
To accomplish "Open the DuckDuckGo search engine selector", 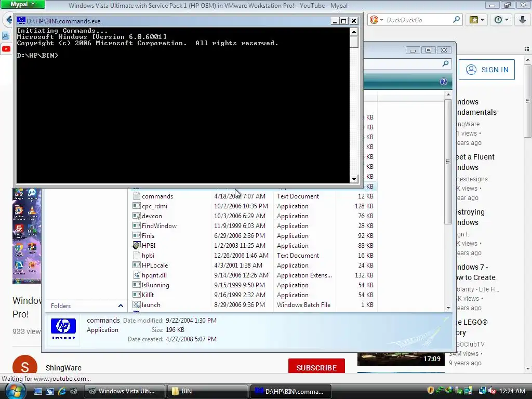I will (x=376, y=20).
